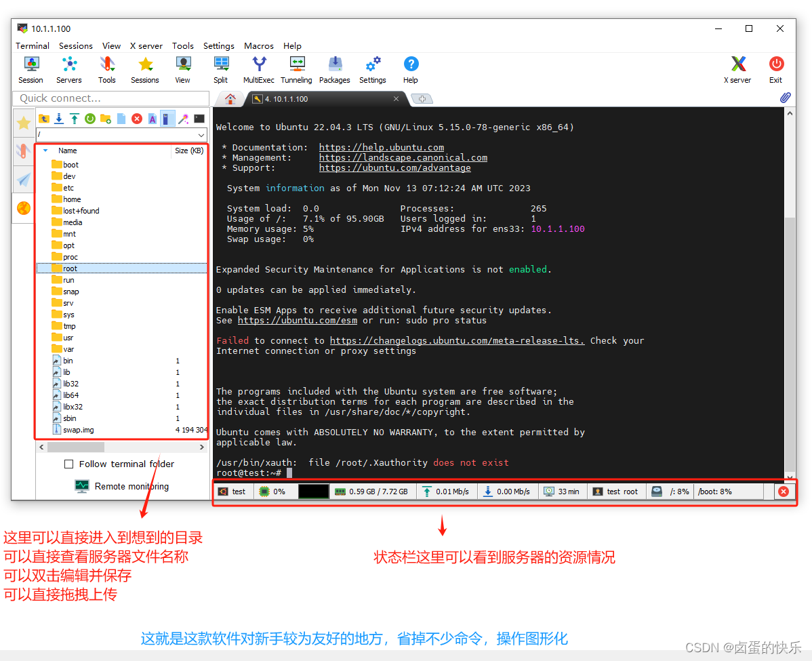The height and width of the screenshot is (661, 812).
Task: Click the /boot: 8% disk status
Action: (714, 492)
